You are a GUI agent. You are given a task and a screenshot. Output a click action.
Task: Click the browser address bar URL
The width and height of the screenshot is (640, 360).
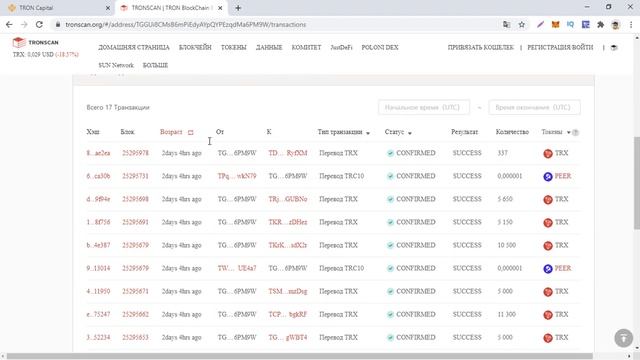point(186,24)
